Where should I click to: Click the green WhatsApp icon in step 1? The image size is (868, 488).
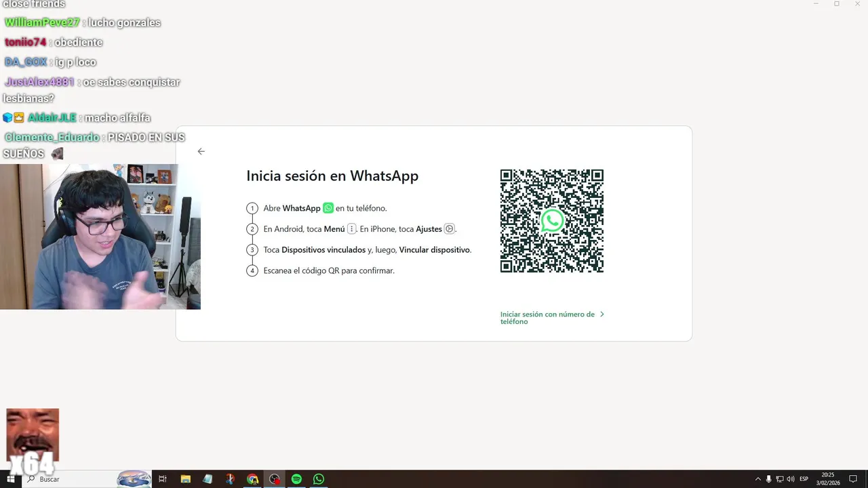tap(328, 208)
